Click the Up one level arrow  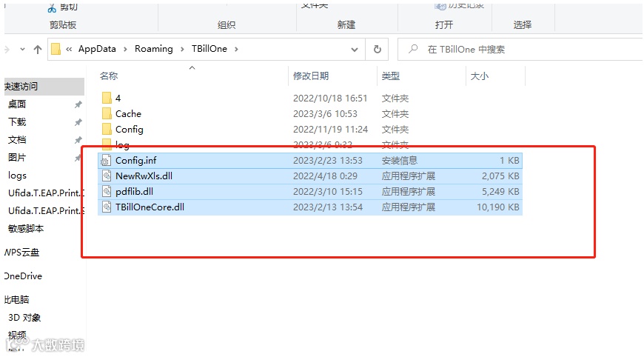[x=38, y=50]
